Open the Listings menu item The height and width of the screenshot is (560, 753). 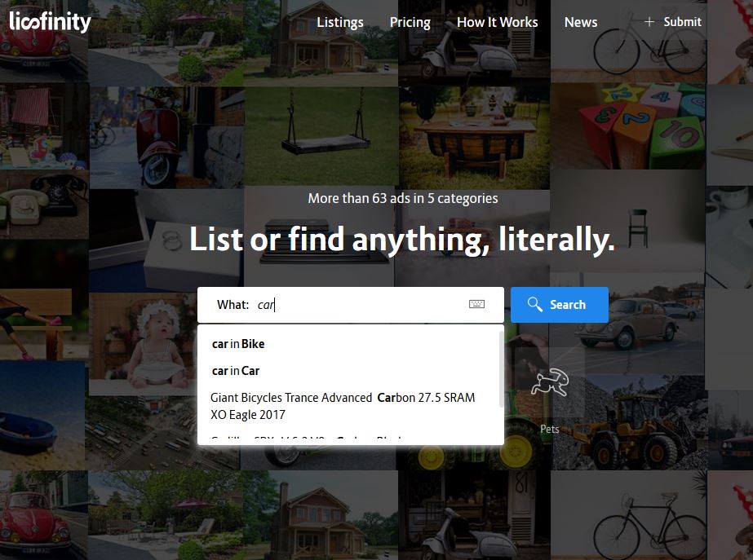tap(340, 23)
